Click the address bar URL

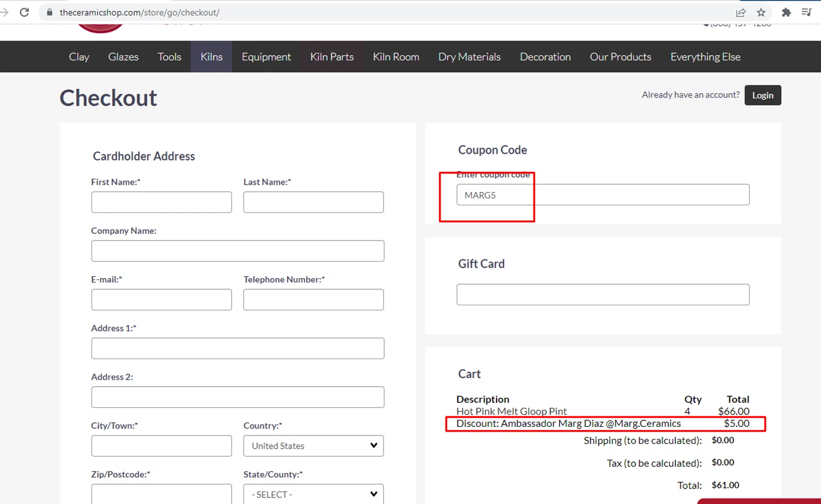pos(140,12)
